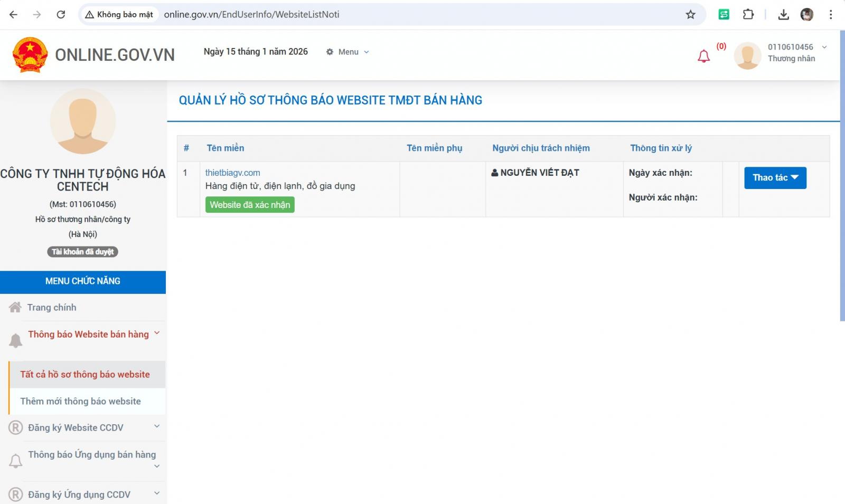Reload the page with the refresh icon
This screenshot has height=504, width=845.
[x=61, y=15]
